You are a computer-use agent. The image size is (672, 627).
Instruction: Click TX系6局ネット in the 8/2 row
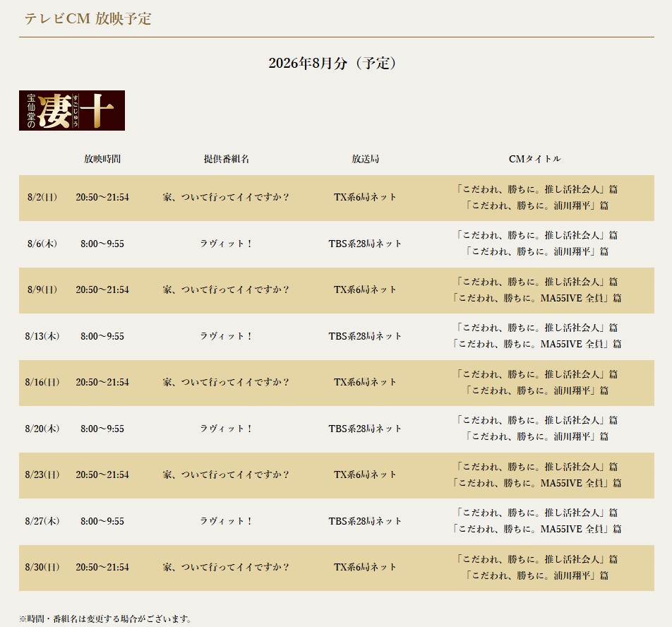[x=365, y=197]
